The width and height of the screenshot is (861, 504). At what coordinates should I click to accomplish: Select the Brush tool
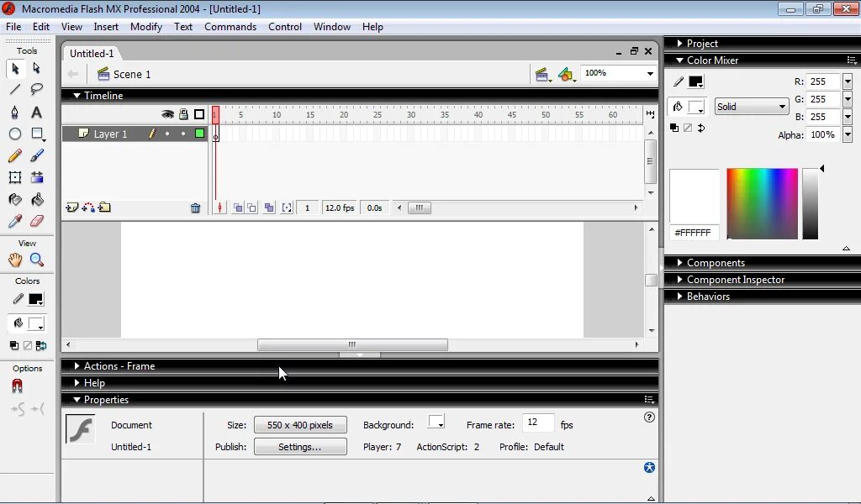point(37,155)
